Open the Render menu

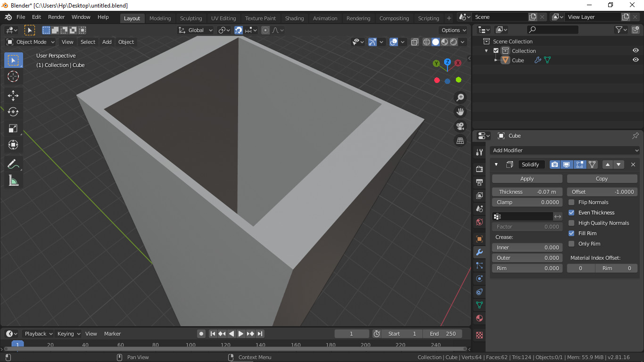tap(56, 17)
